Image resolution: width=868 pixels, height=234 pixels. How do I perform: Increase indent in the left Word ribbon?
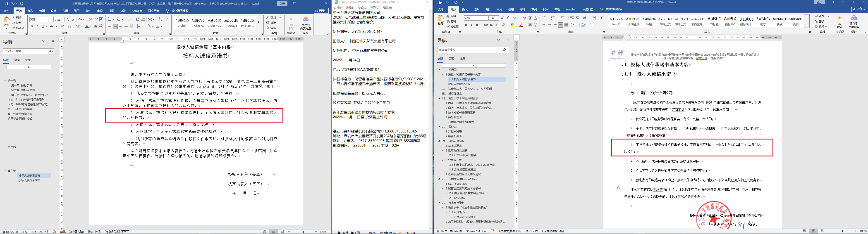pos(143,19)
